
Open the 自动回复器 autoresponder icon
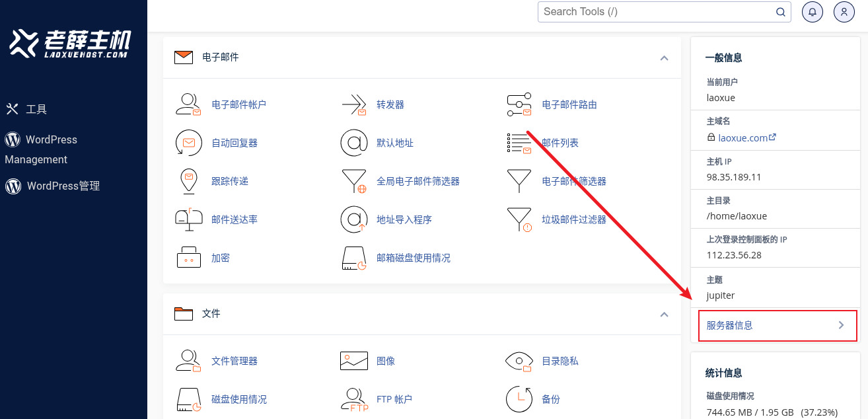pos(188,143)
